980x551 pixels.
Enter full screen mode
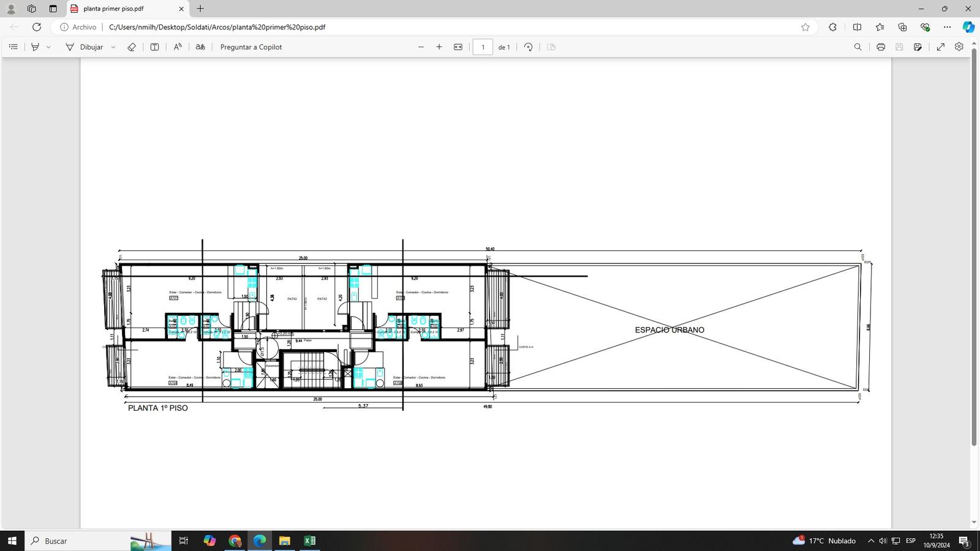941,47
